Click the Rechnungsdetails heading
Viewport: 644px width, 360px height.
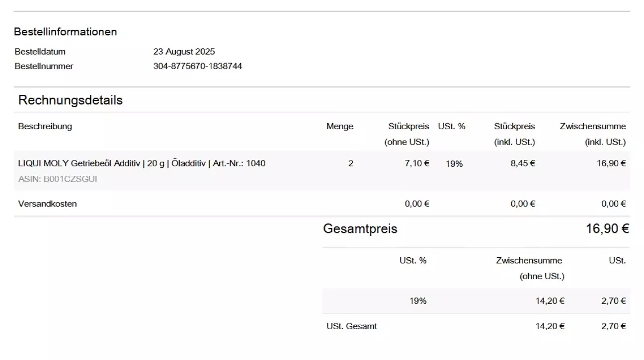coord(71,100)
